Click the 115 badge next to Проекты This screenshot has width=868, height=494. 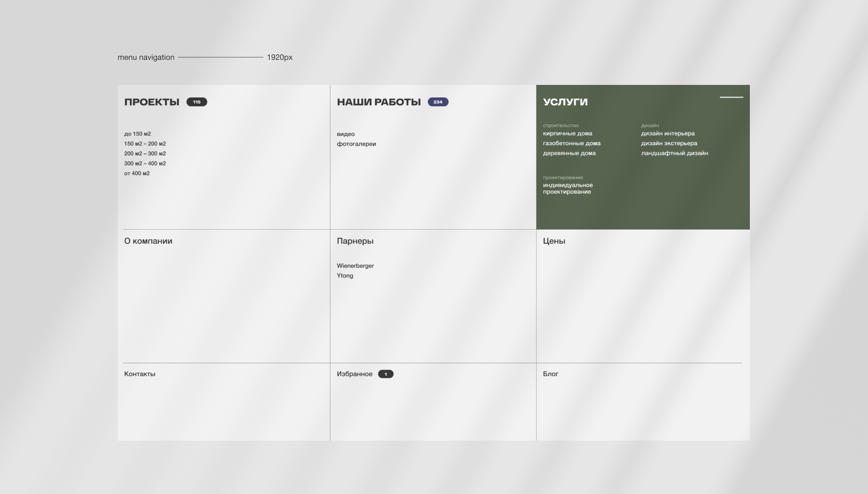coord(197,102)
